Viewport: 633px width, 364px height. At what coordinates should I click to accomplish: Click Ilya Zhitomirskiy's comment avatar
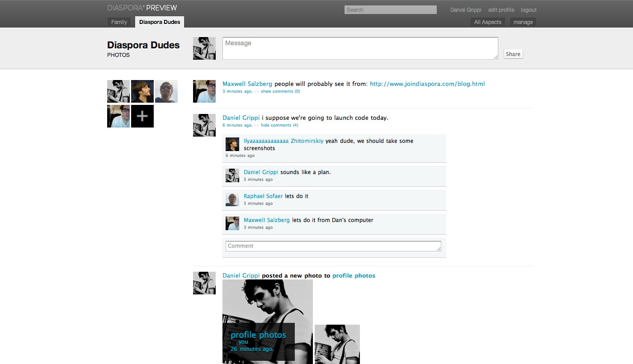pyautogui.click(x=232, y=144)
